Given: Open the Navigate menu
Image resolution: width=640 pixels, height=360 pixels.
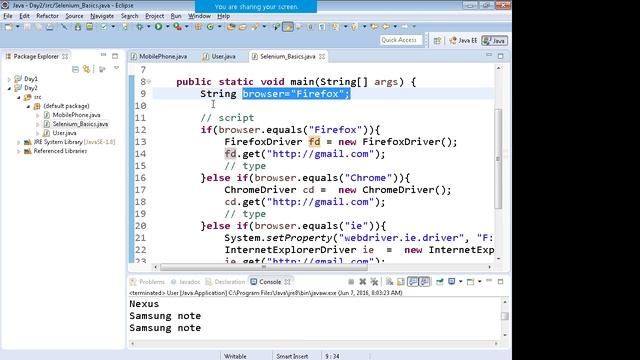Looking at the screenshot, I should point(102,16).
